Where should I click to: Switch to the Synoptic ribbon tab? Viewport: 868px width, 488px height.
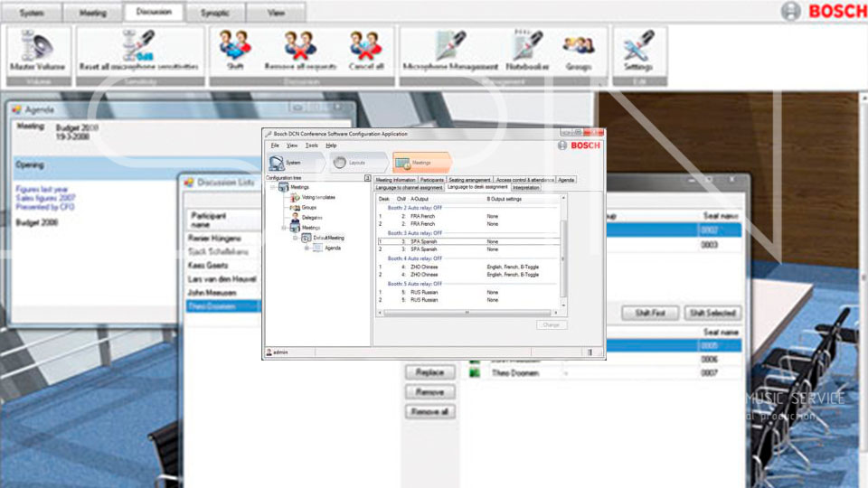[213, 14]
